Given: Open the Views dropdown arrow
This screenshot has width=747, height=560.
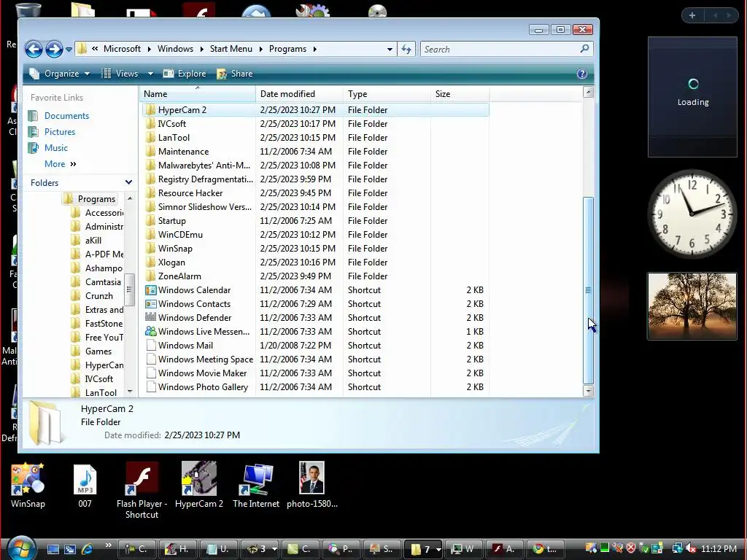Looking at the screenshot, I should [x=150, y=74].
